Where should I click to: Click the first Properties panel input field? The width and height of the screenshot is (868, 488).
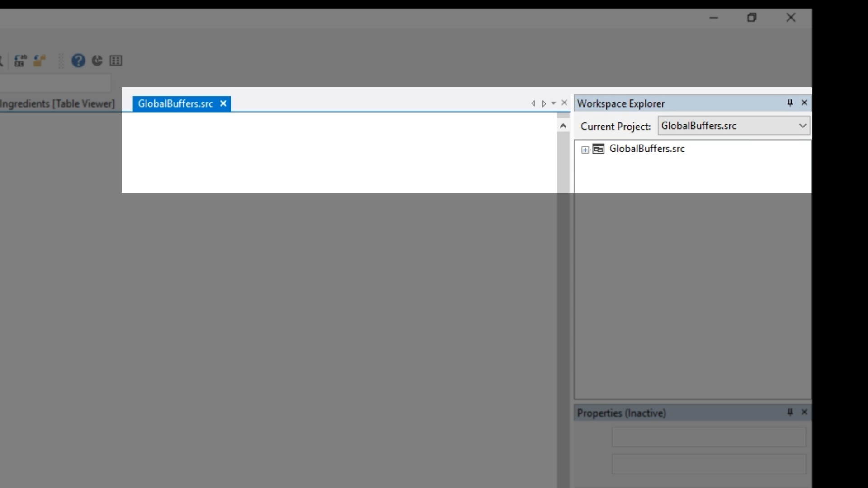pyautogui.click(x=708, y=437)
